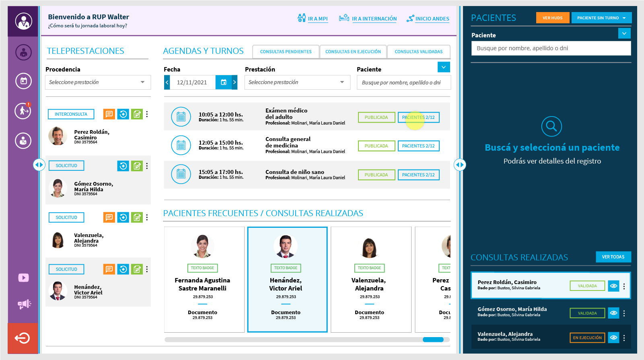This screenshot has height=360, width=644.
Task: Switch to Consultas Validadas tab
Action: tap(418, 51)
